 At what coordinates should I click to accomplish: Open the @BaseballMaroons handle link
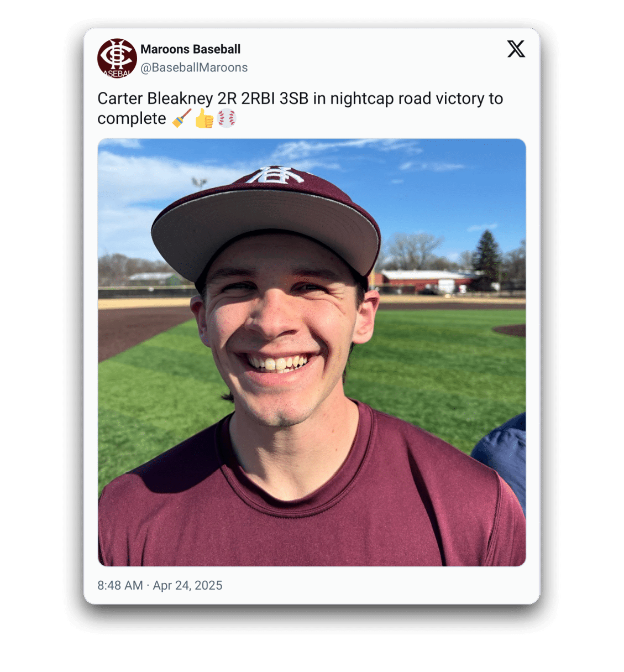(194, 67)
